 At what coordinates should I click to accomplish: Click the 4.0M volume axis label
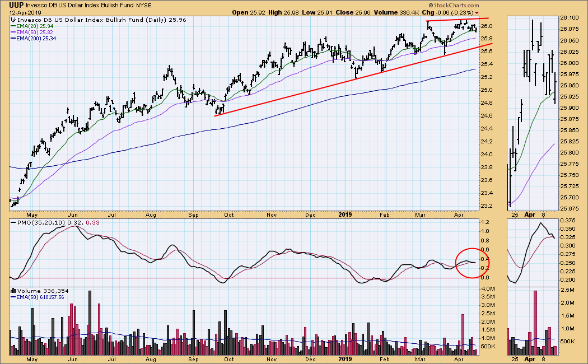click(488, 288)
